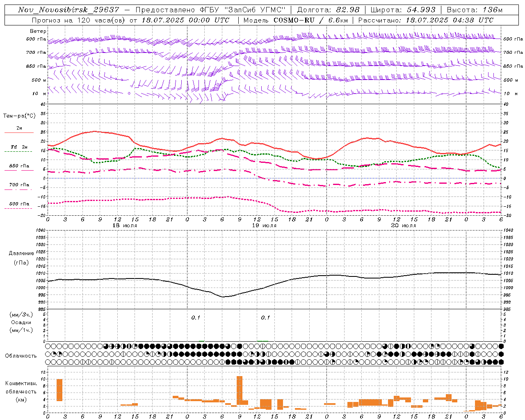Viewport: 525px width, 420px height.
Task: Click the 700 гПа temperature legend entry
Action: click(x=19, y=185)
